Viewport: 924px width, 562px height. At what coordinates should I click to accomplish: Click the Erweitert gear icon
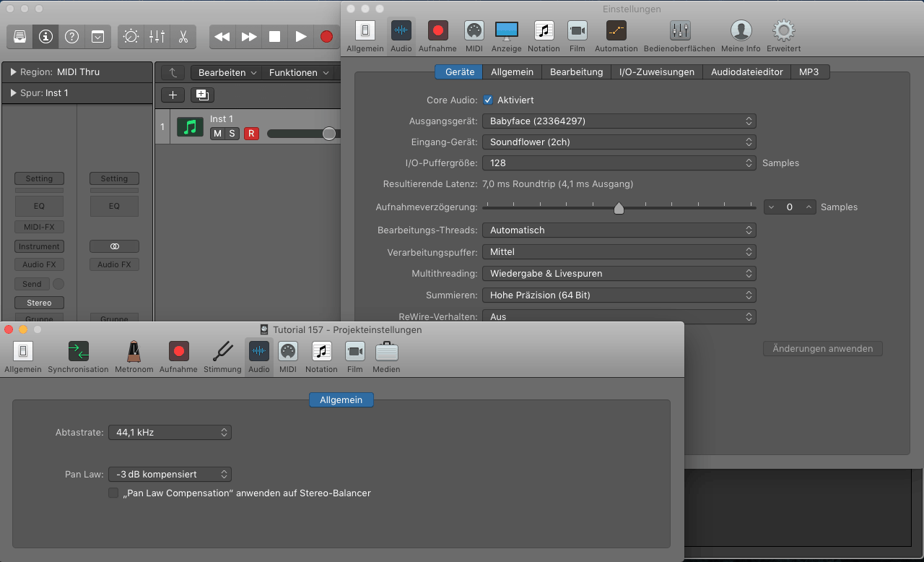tap(784, 36)
